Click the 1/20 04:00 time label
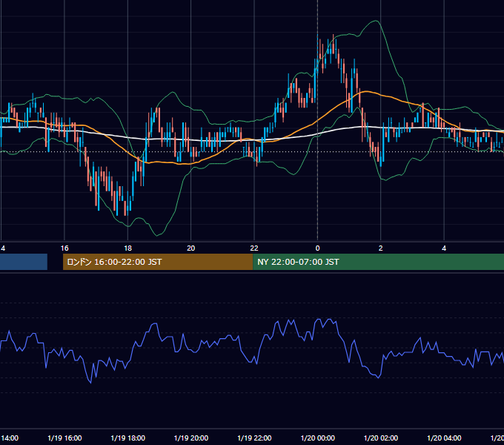This screenshot has height=445, width=504. point(444,438)
